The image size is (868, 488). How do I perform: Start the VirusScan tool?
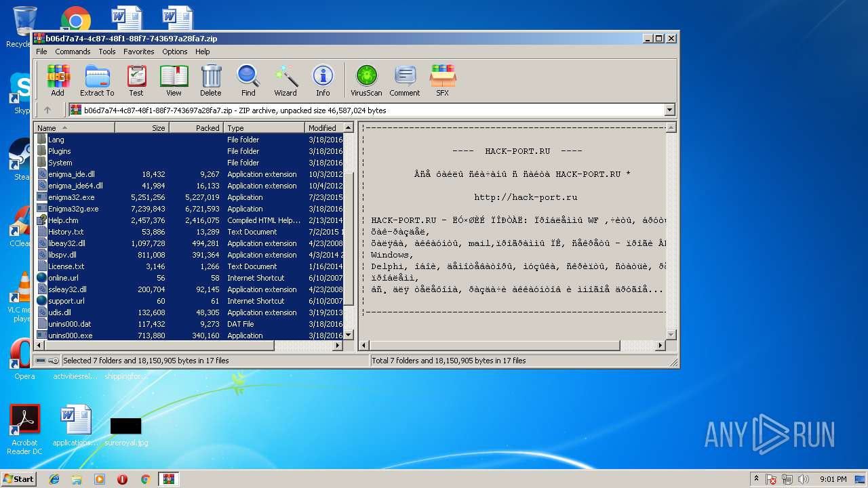[366, 81]
